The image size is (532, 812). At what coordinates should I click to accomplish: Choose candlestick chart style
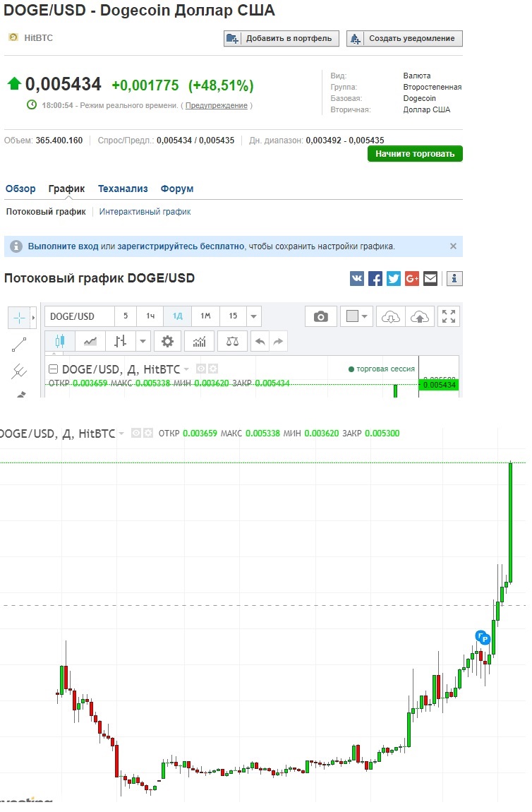pos(60,341)
